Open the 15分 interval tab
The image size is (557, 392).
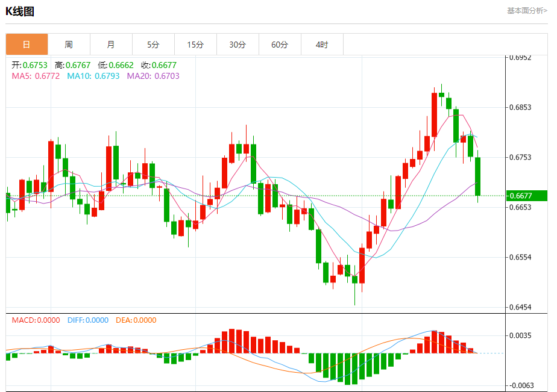195,45
